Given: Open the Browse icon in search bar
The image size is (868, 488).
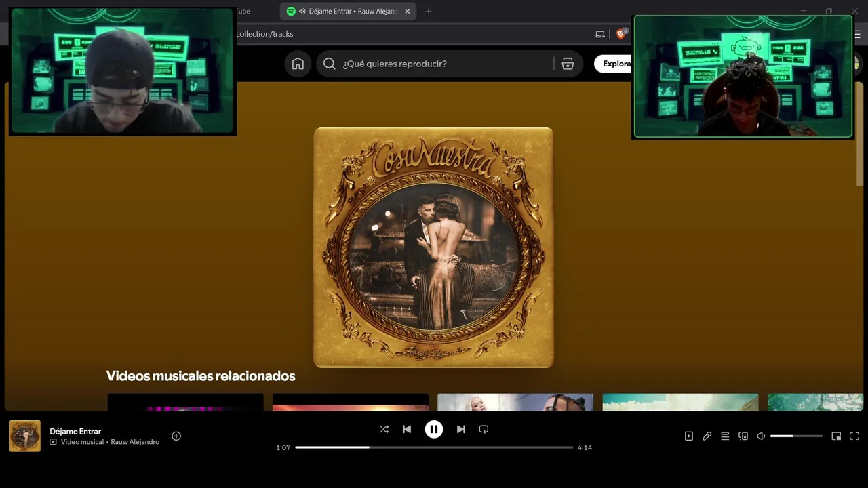Looking at the screenshot, I should click(568, 64).
